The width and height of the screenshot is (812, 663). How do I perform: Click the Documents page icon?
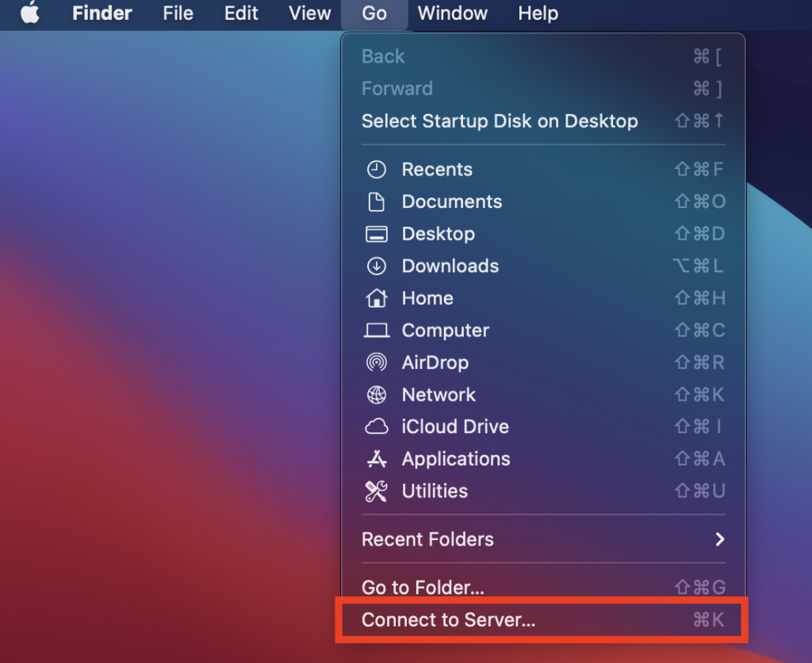coord(377,201)
